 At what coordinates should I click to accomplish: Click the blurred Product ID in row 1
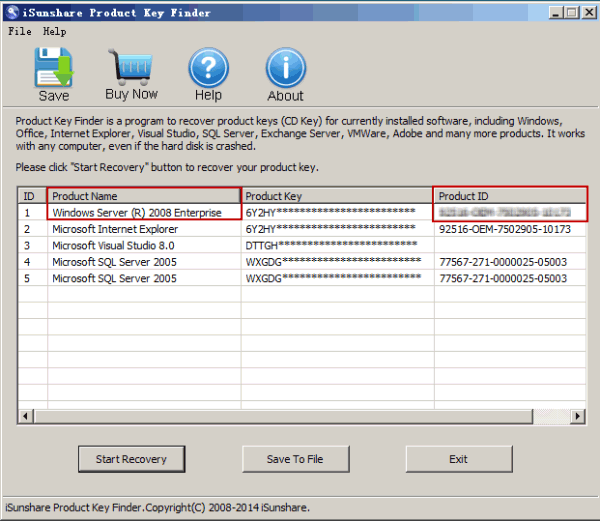(x=505, y=212)
